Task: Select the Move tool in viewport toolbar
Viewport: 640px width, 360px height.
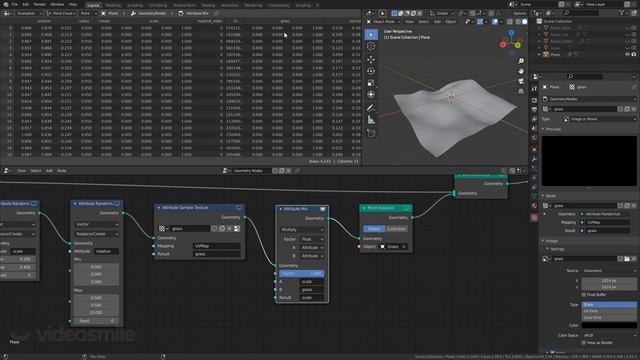Action: pos(371,60)
